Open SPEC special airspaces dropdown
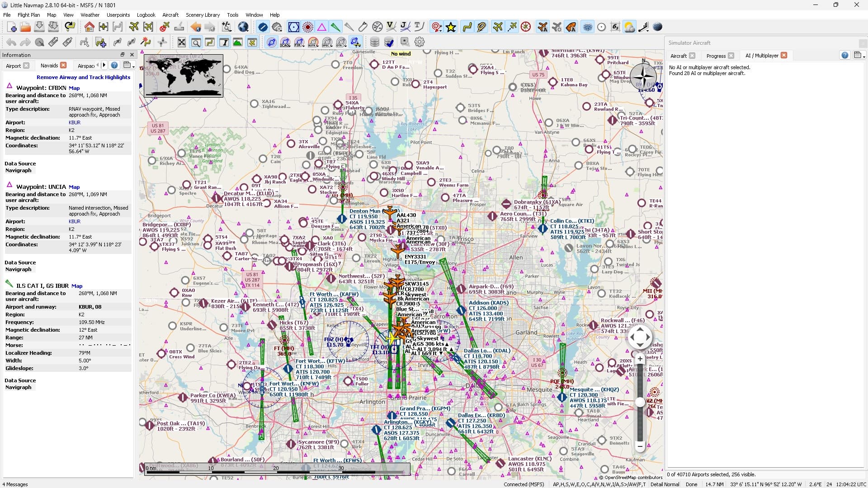868x488 pixels. point(327,42)
